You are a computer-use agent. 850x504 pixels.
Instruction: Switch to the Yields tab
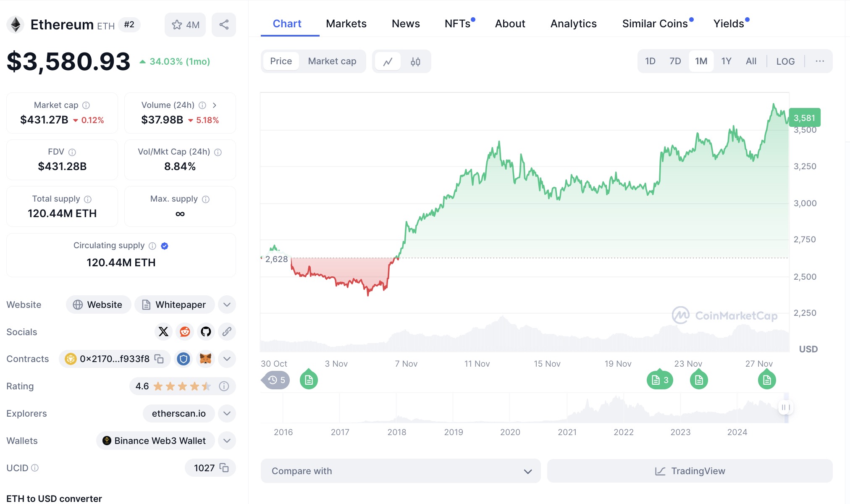[729, 24]
